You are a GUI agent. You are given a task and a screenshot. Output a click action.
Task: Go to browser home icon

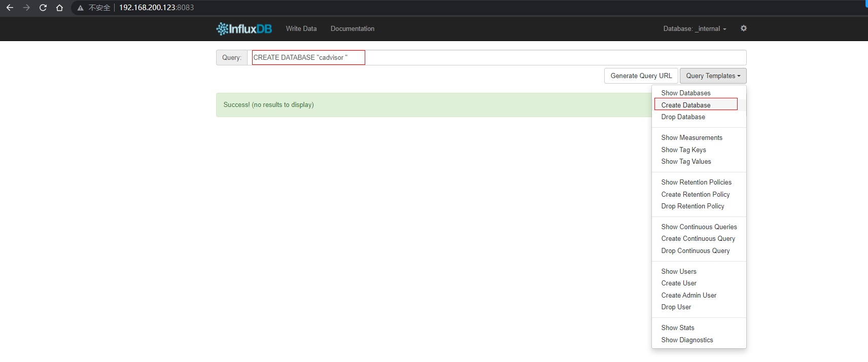click(59, 8)
